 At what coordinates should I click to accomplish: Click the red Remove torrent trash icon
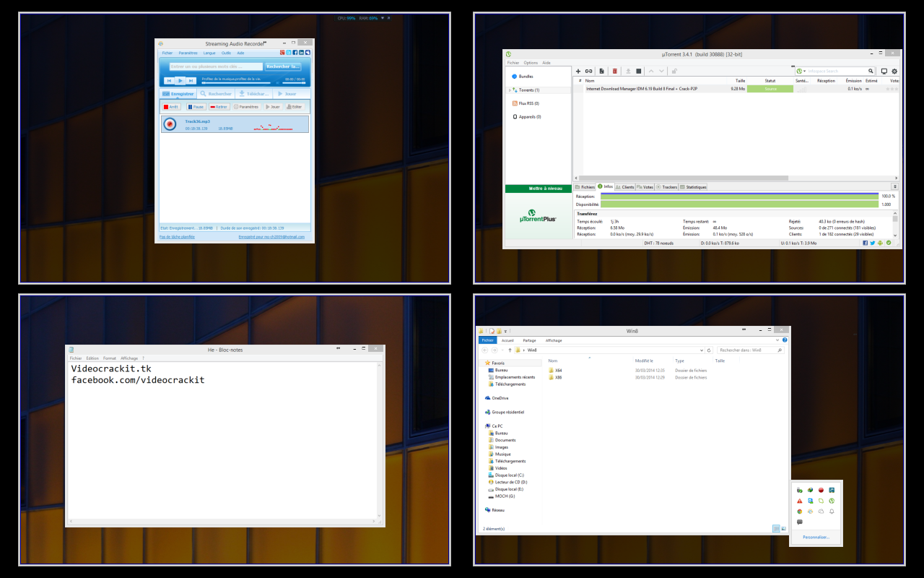coord(615,71)
